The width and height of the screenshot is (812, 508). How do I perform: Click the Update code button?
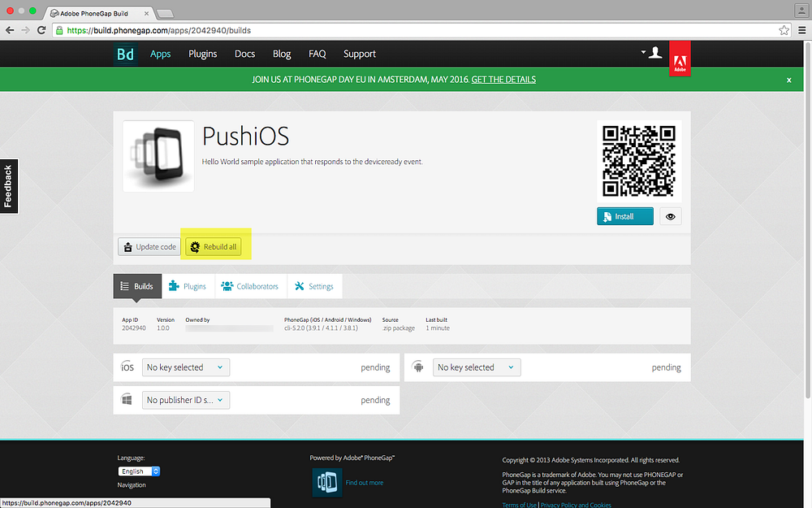[149, 247]
